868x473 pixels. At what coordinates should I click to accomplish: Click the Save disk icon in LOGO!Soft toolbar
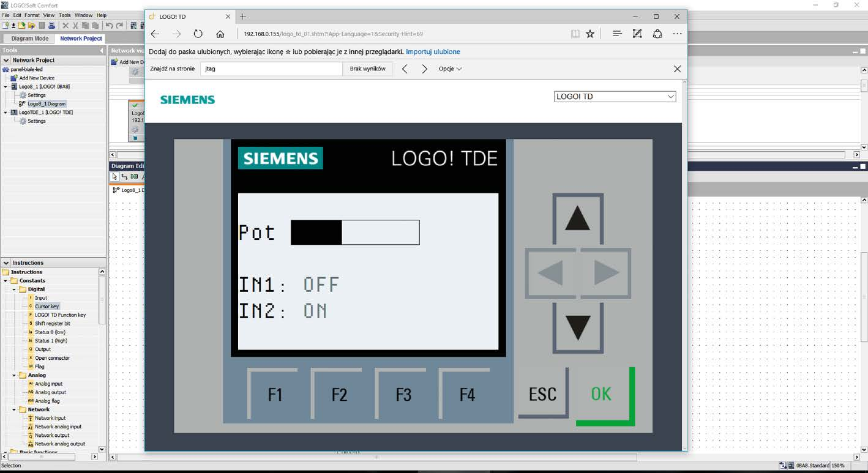pyautogui.click(x=42, y=25)
